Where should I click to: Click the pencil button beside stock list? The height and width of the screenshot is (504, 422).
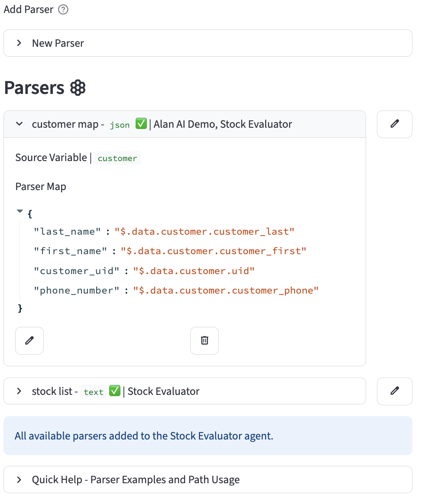tap(394, 391)
